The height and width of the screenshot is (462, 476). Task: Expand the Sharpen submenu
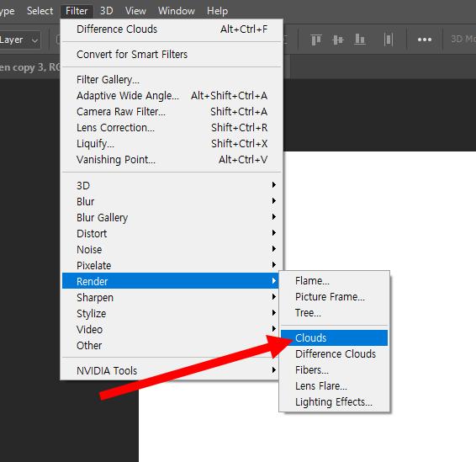tap(172, 297)
